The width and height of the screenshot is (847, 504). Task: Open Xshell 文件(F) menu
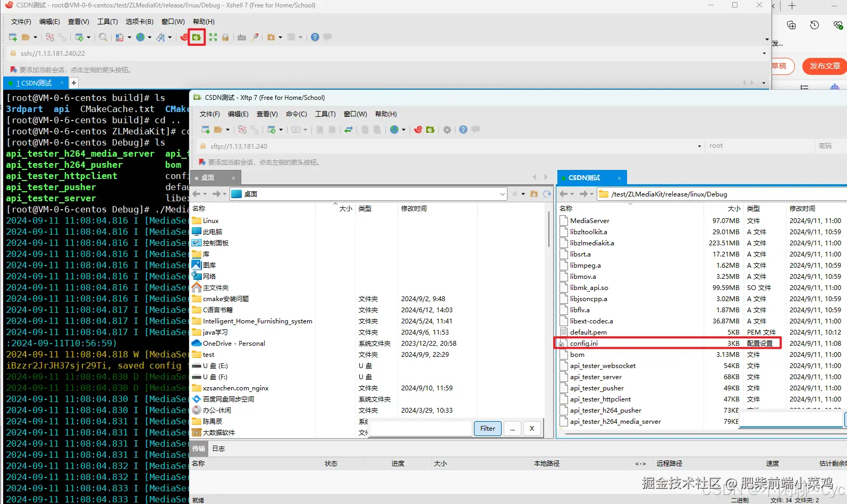point(21,22)
